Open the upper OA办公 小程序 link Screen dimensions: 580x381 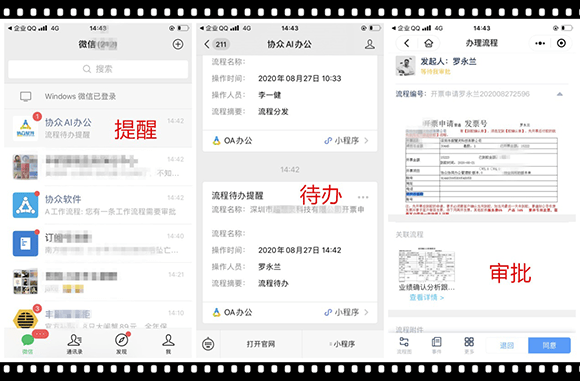(290, 141)
